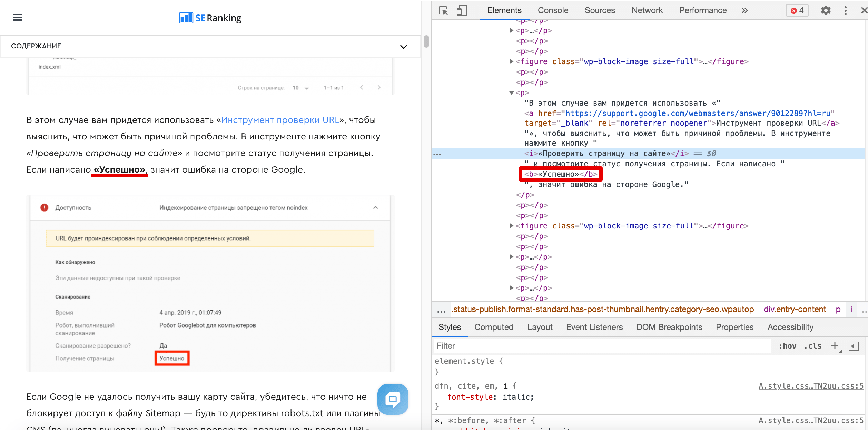
Task: Open A.style.css source link for dfn rule
Action: point(811,386)
